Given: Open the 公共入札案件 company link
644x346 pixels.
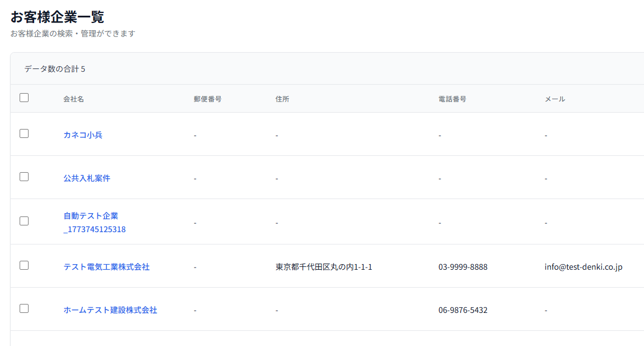Looking at the screenshot, I should [87, 178].
